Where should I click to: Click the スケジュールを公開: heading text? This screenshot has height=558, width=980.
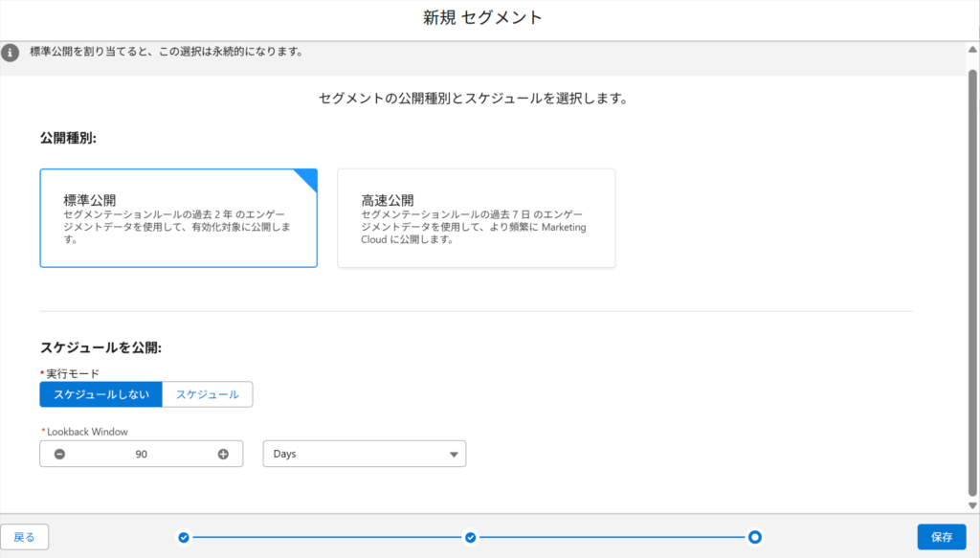click(x=100, y=347)
